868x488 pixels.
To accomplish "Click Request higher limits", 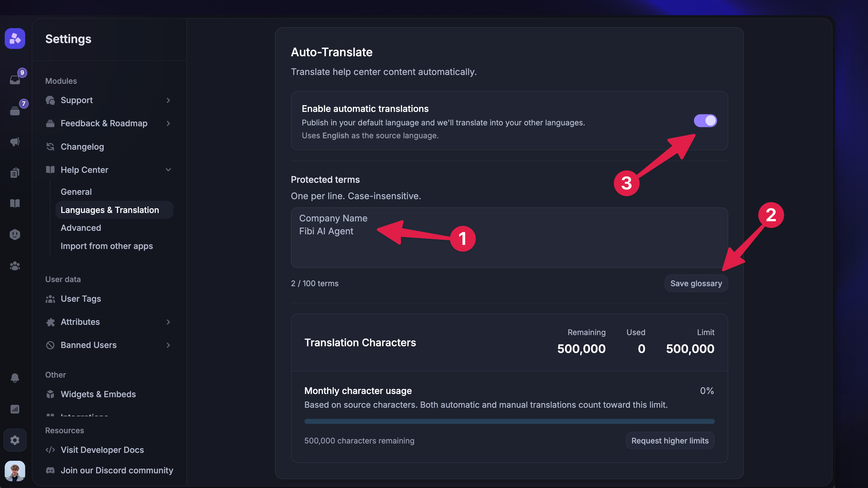I will tap(670, 441).
